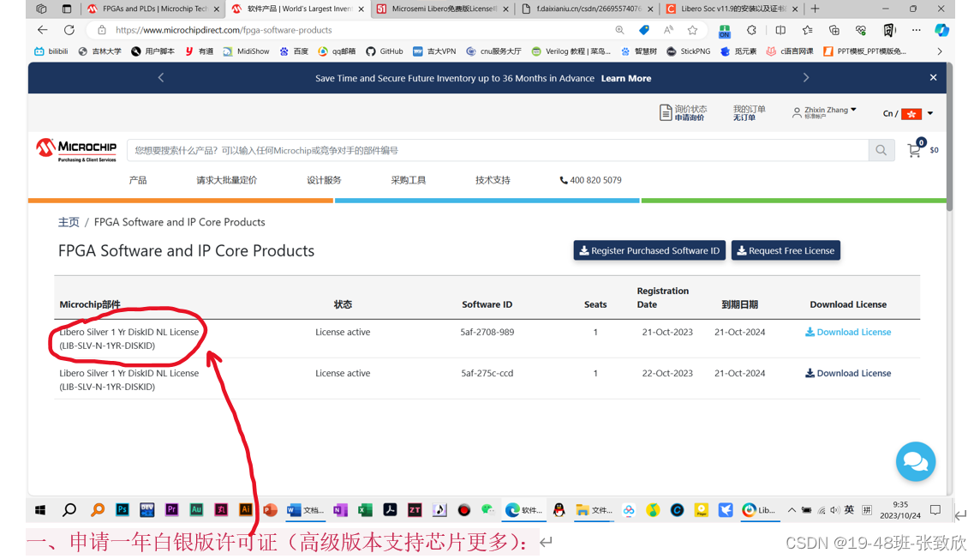This screenshot has width=980, height=559.
Task: Show the next banner message
Action: pyautogui.click(x=805, y=77)
